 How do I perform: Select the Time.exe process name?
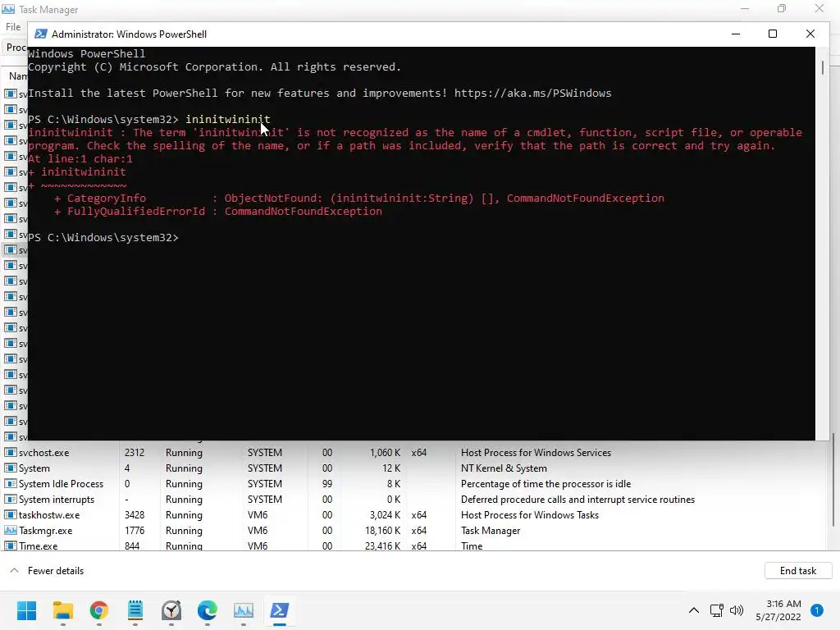(38, 546)
